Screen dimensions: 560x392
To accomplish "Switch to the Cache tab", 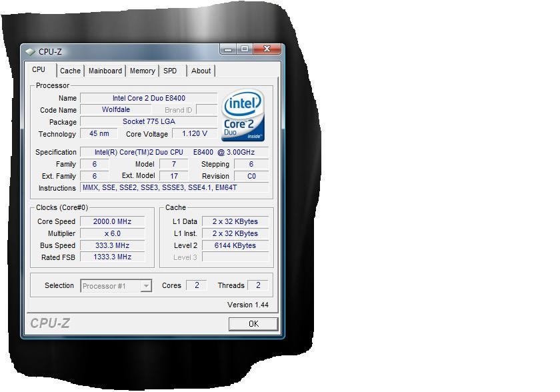I will point(70,71).
